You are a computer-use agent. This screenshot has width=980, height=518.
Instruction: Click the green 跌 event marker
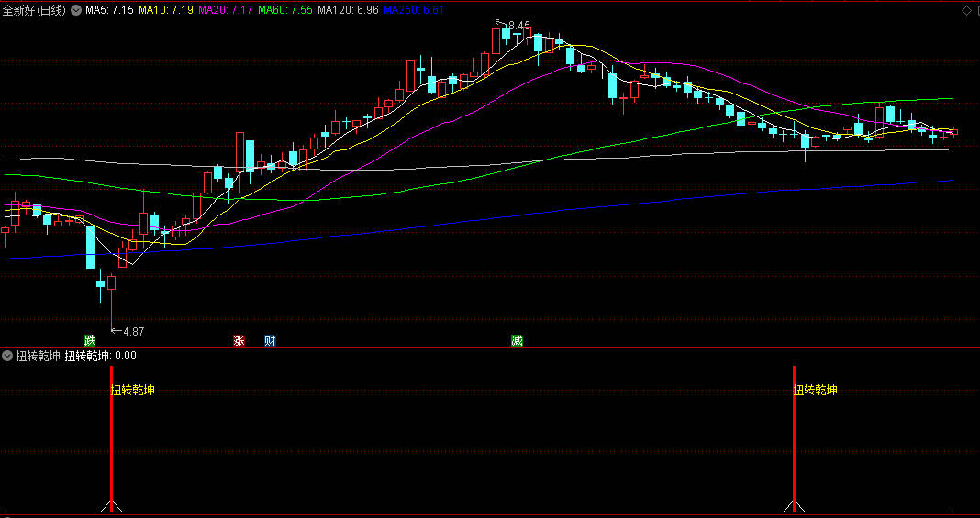tap(90, 341)
